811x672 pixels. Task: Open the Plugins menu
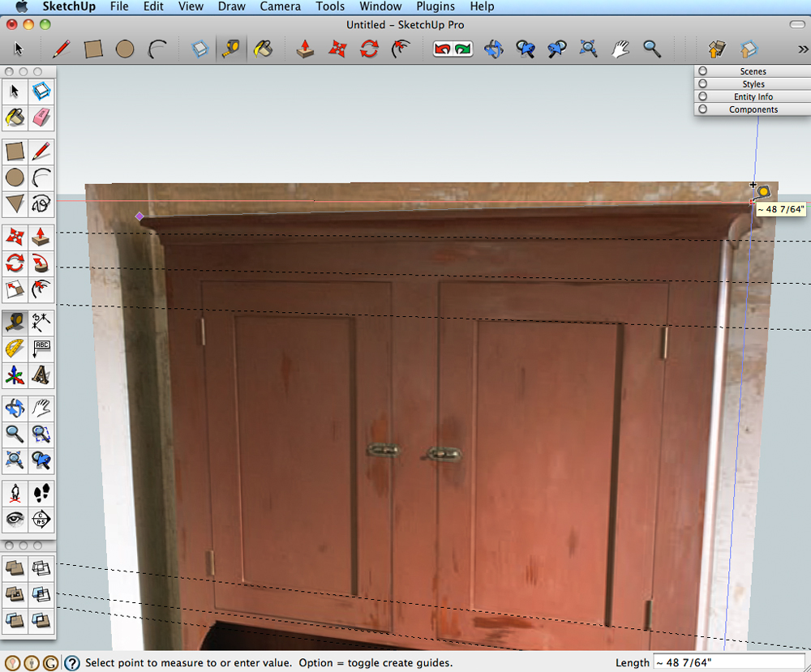coord(436,6)
